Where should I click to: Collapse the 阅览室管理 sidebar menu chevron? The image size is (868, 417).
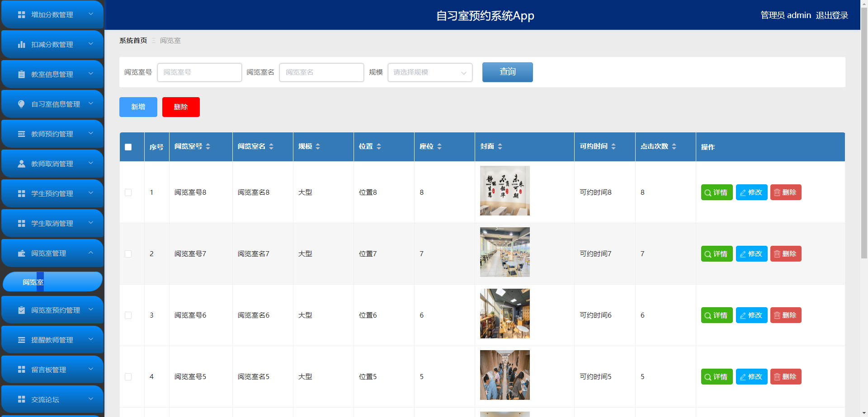[91, 253]
